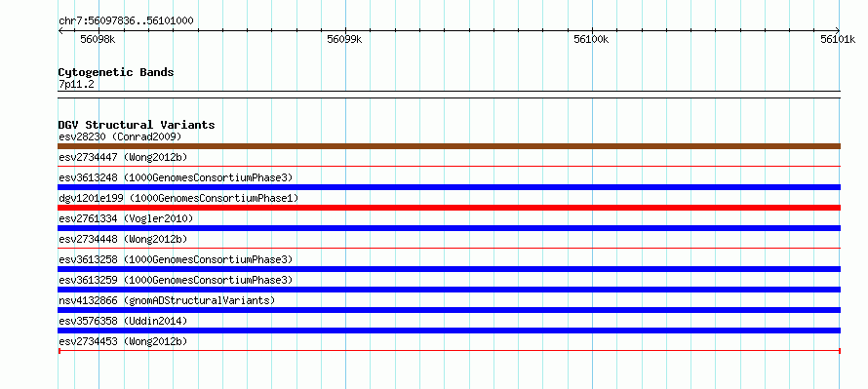Image resolution: width=868 pixels, height=389 pixels.
Task: Click the Cytogenetic Bands track title
Action: pyautogui.click(x=116, y=72)
